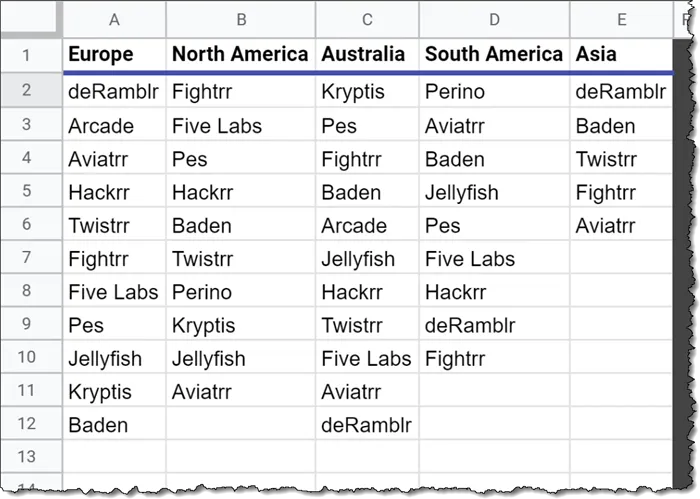This screenshot has height=499, width=700.
Task: Click Kryptis in the North America column
Action: pos(204,326)
